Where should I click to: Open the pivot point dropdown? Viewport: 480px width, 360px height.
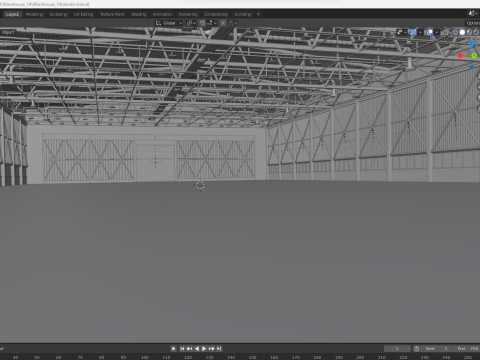191,23
